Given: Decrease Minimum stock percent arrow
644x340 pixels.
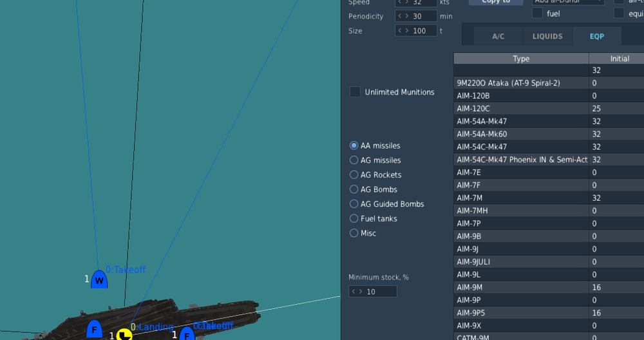Looking at the screenshot, I should [354, 292].
